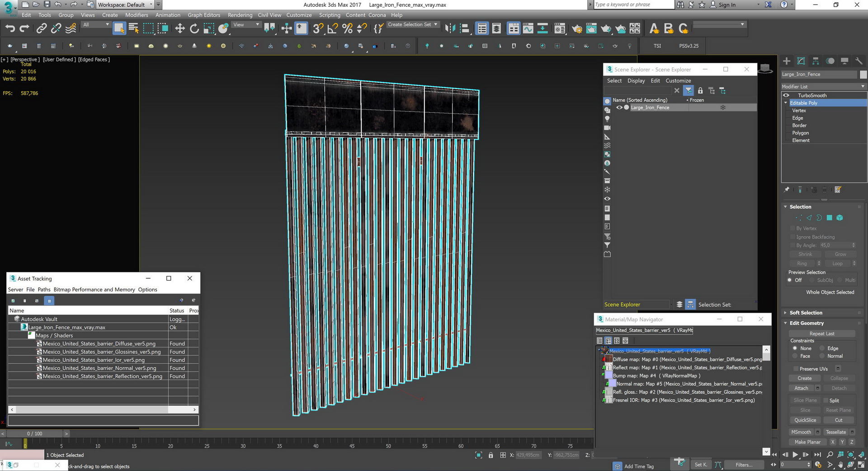
Task: Toggle the Angle Snap button
Action: point(333,29)
